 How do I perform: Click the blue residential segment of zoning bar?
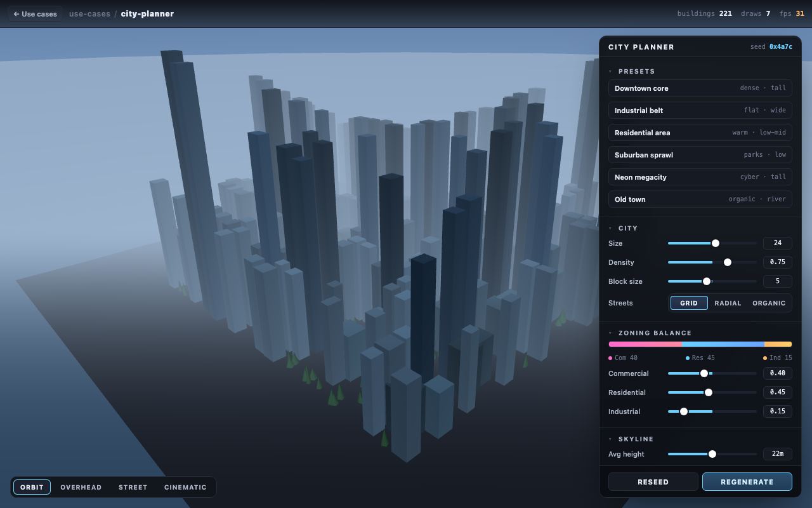723,344
